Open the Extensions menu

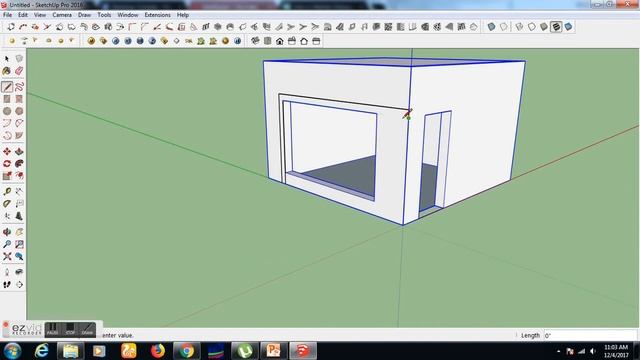[158, 15]
